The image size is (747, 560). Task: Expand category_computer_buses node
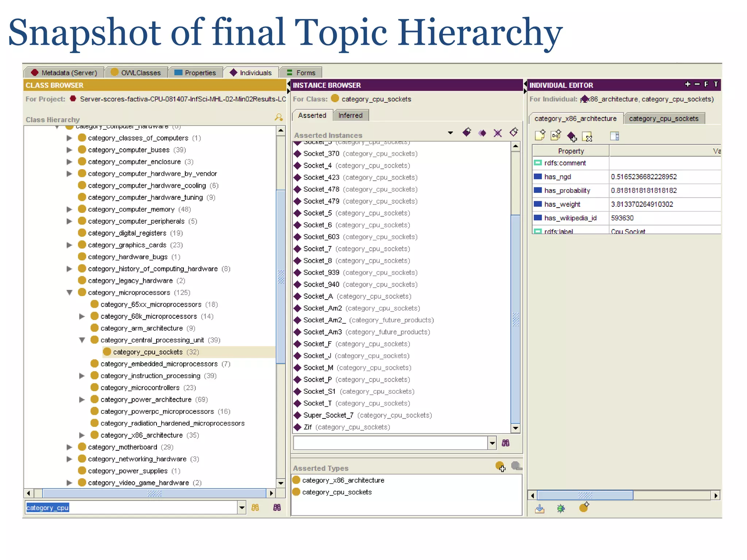(x=69, y=150)
